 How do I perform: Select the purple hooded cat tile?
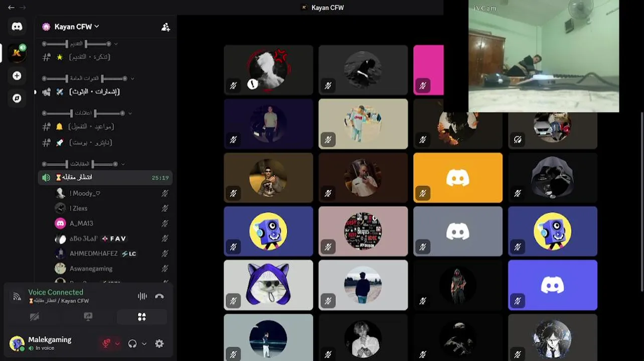[x=268, y=285]
